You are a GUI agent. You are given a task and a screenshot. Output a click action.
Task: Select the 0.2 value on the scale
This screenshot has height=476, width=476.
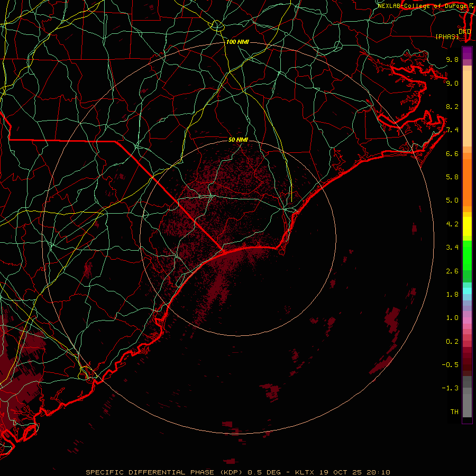452,342
